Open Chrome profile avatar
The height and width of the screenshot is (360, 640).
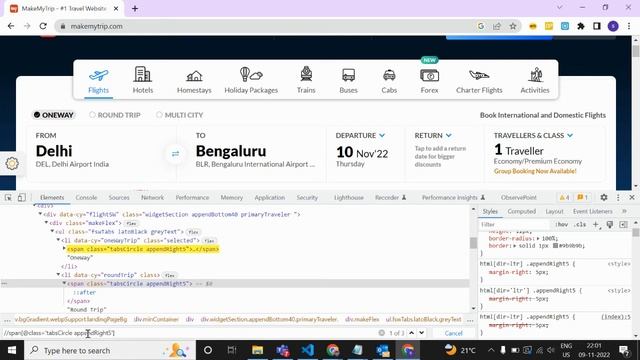[613, 26]
